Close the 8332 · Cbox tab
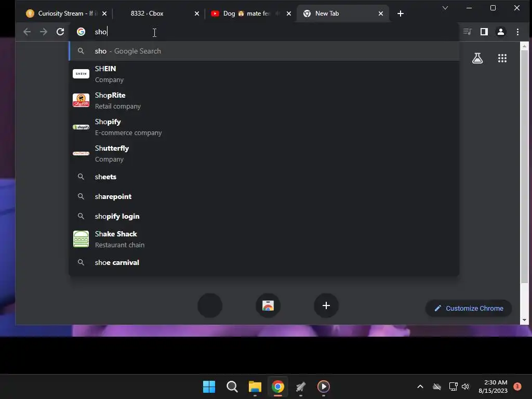Viewport: 532px width, 399px height. (197, 14)
